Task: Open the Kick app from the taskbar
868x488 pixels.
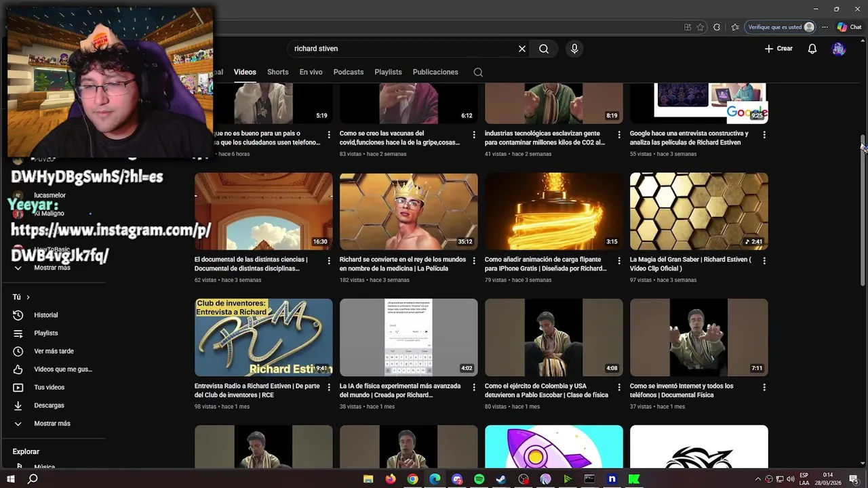Action: pos(634,479)
